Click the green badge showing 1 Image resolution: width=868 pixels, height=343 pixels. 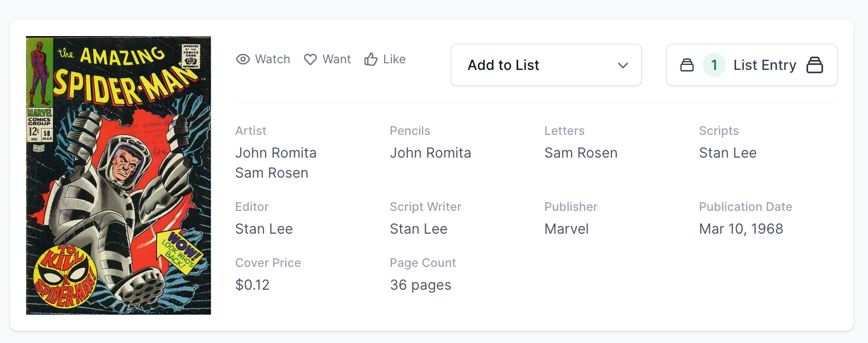[714, 65]
